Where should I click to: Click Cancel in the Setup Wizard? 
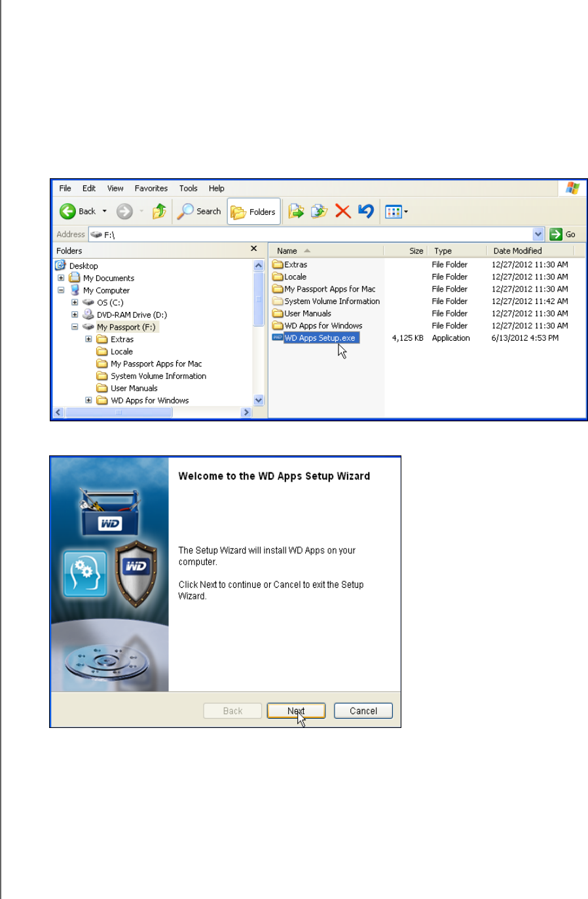click(363, 711)
